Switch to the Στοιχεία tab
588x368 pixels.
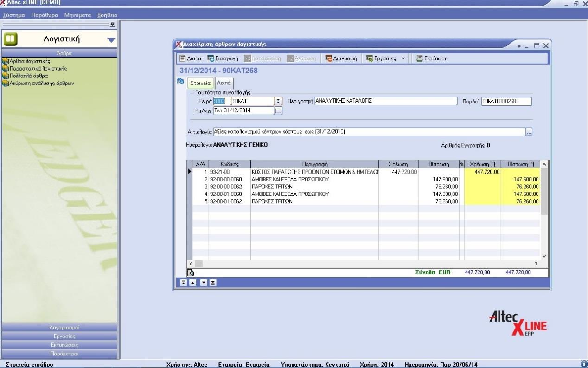click(200, 84)
